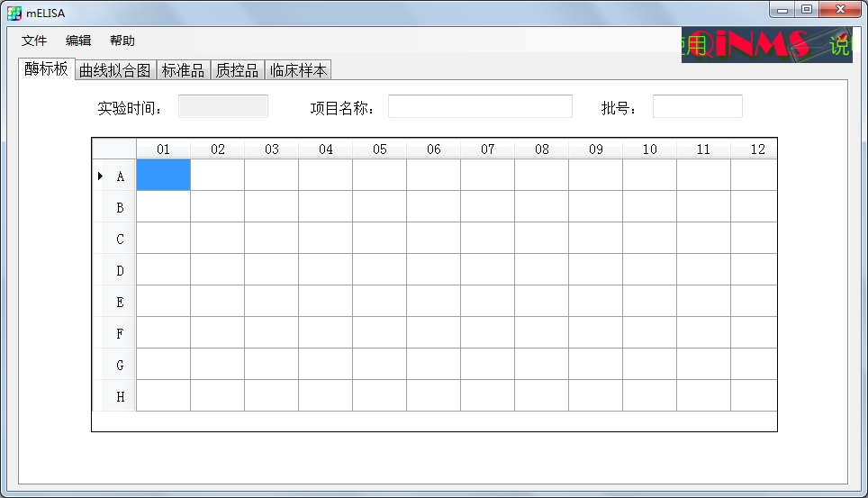Select well in row D column 06
Image resolution: width=868 pixels, height=498 pixels.
coord(433,270)
